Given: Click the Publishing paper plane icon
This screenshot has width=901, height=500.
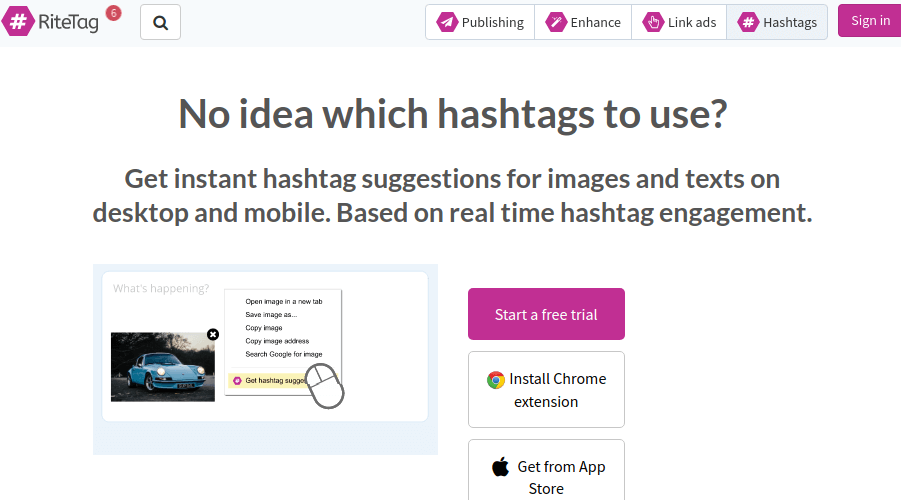Looking at the screenshot, I should 447,22.
